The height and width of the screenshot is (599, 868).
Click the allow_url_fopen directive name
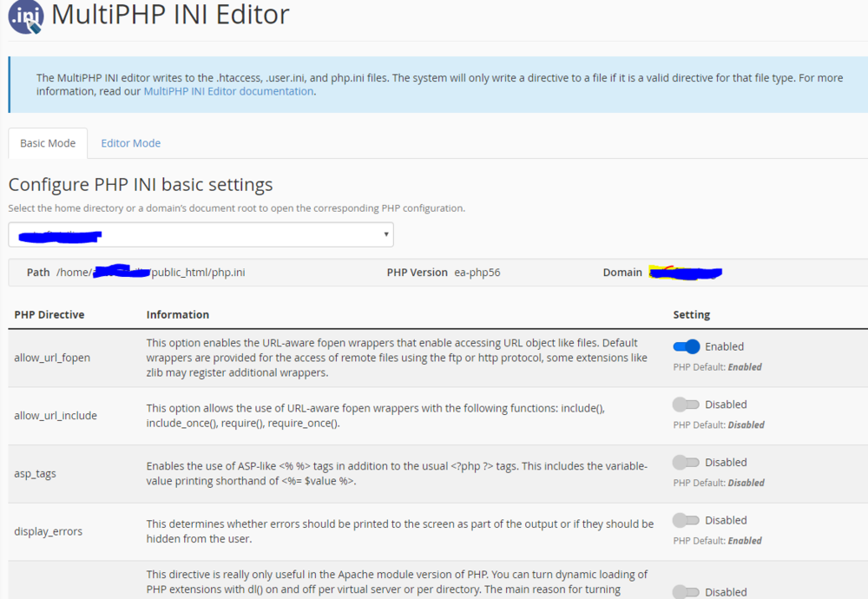pyautogui.click(x=50, y=355)
